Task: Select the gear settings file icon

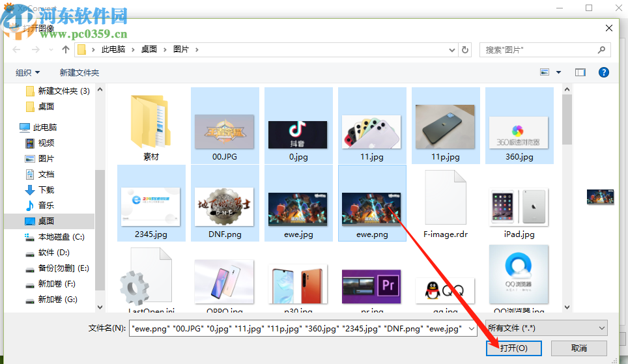Action: point(146,277)
